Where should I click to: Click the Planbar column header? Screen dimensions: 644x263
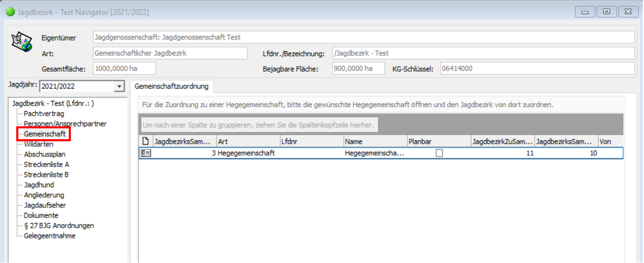point(439,142)
